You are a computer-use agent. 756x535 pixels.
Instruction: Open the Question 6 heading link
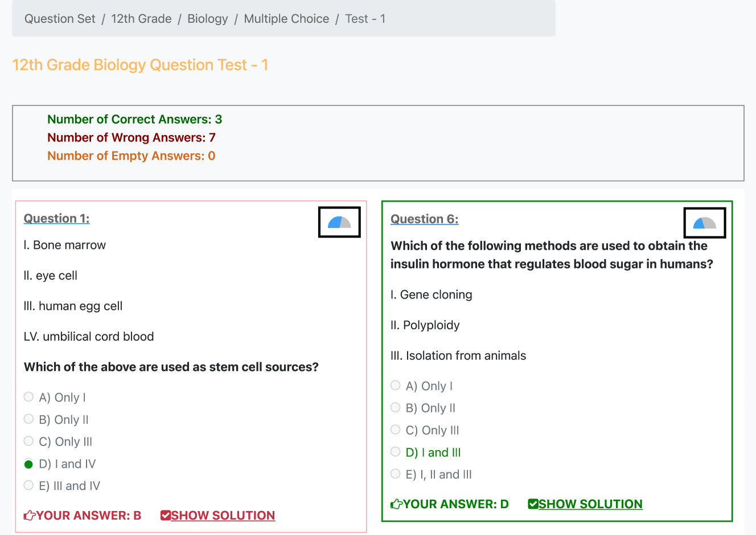pyautogui.click(x=424, y=219)
